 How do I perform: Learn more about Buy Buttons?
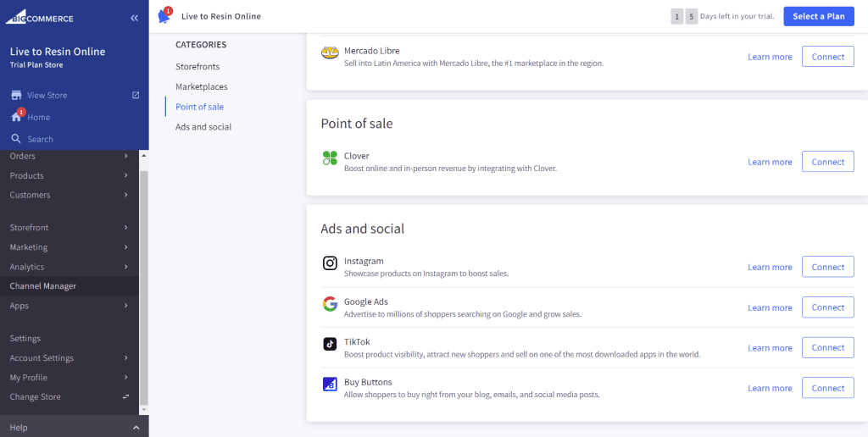click(x=770, y=388)
